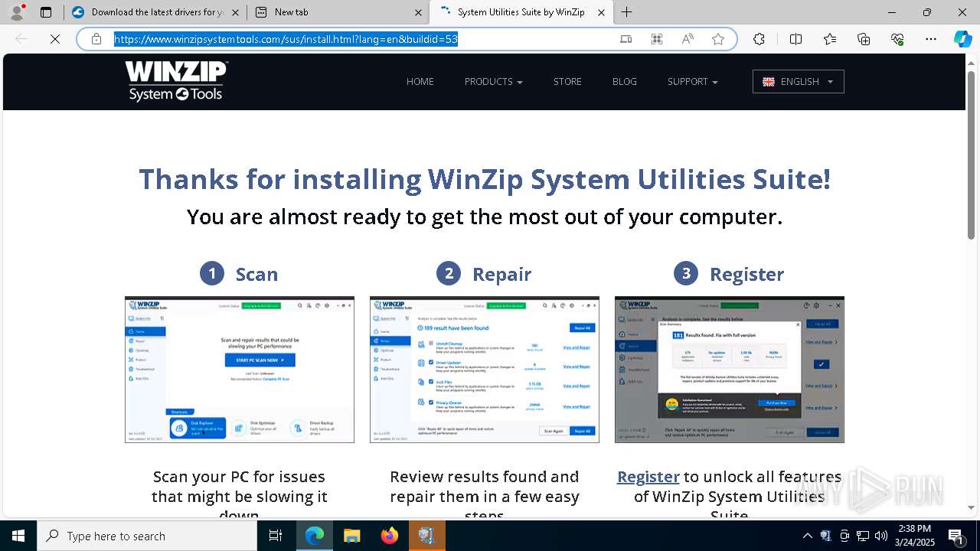Open the notification center
The image size is (980, 551).
coord(956,536)
